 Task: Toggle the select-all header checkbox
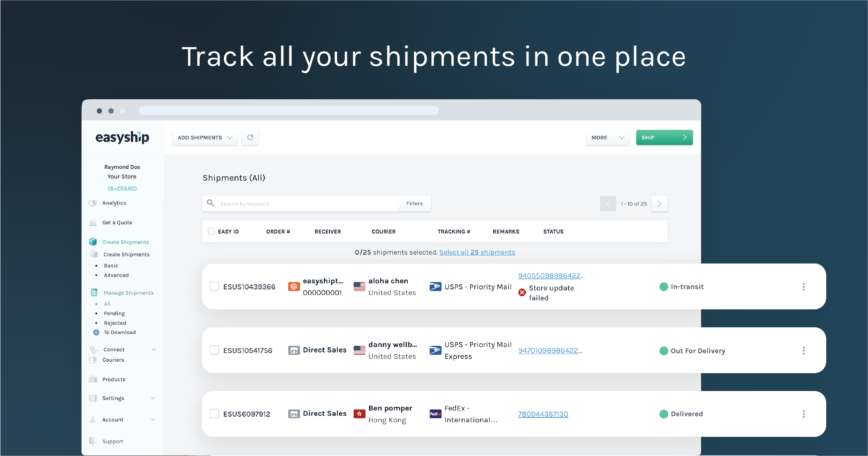pyautogui.click(x=211, y=231)
